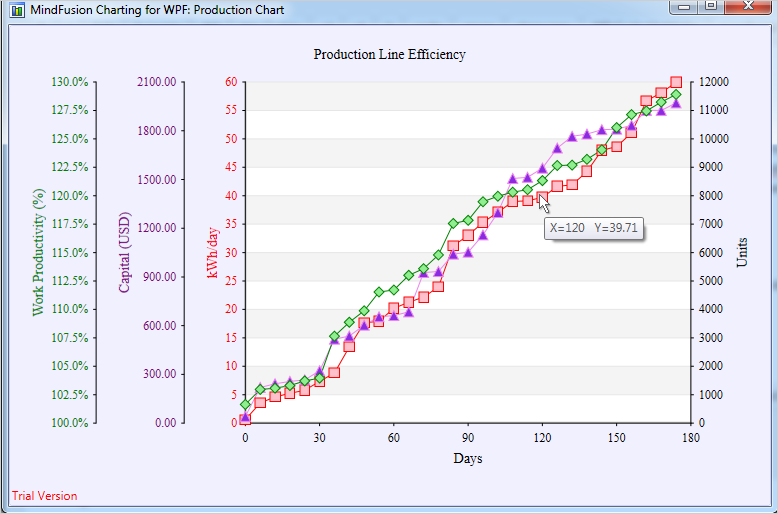
Task: Click the 112.5% tick label
Action: tap(70, 281)
